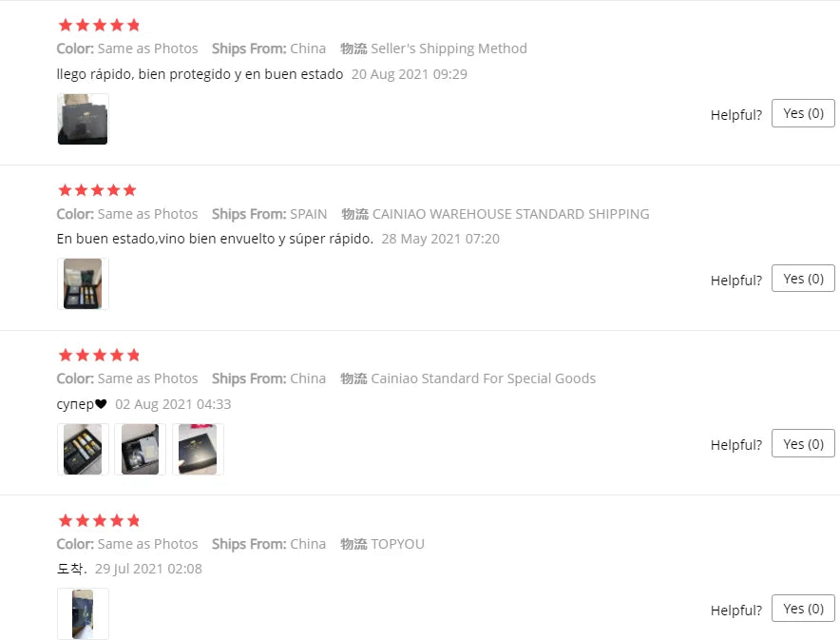Click Yes on the 'En buen estado' review

[803, 279]
